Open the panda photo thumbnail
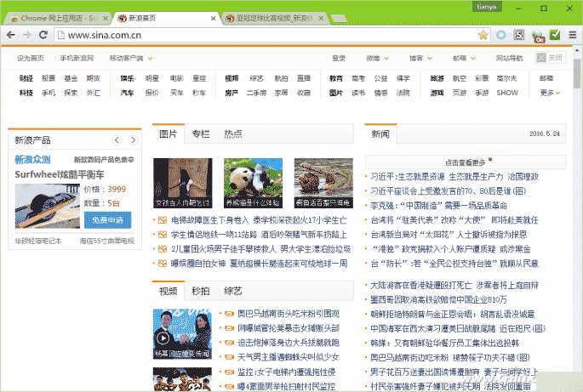Viewport: 583px width, 392px height. (x=254, y=183)
